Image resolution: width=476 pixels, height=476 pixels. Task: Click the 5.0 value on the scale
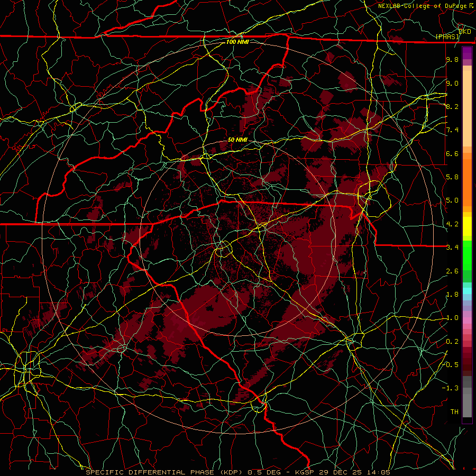[452, 200]
